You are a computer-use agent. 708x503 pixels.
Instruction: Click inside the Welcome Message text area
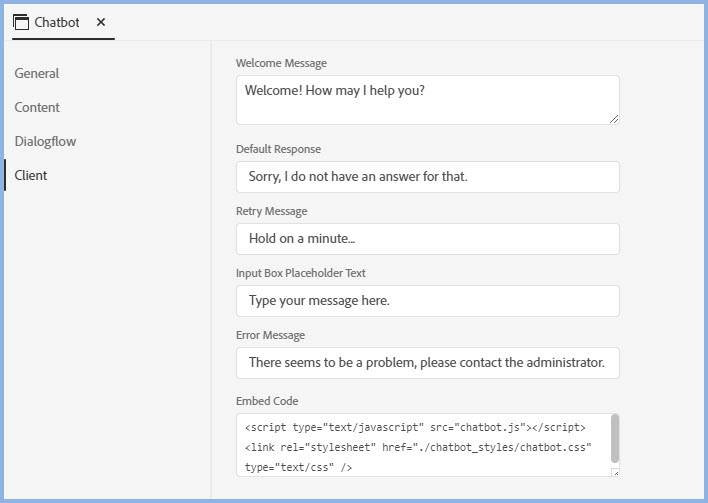point(427,100)
